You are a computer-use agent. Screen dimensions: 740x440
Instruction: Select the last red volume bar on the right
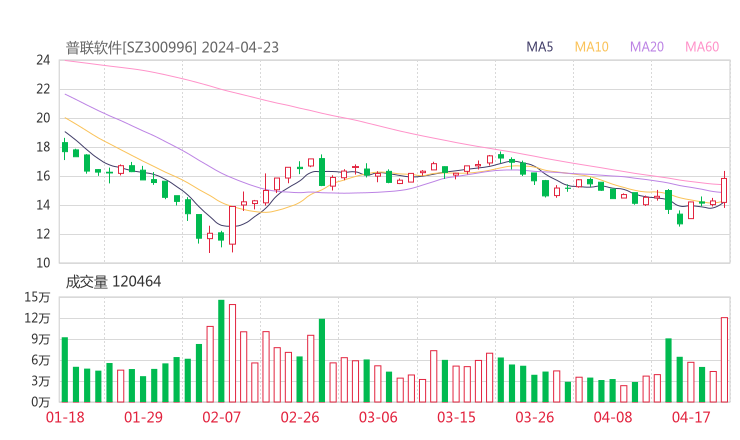tap(724, 360)
